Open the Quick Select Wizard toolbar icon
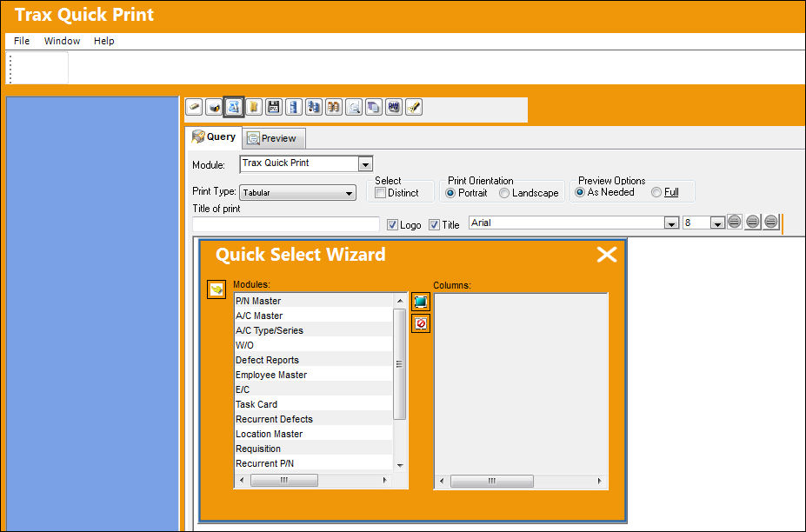This screenshot has height=532, width=806. pos(234,108)
